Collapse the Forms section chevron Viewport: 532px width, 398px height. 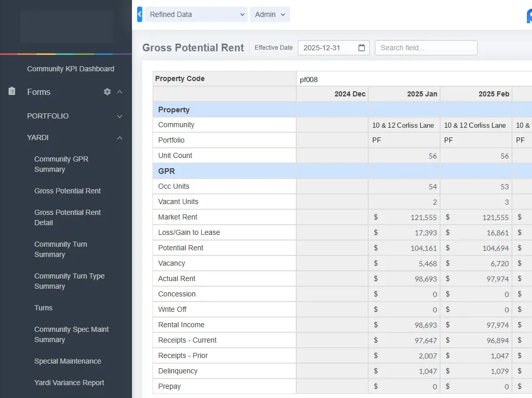click(120, 92)
